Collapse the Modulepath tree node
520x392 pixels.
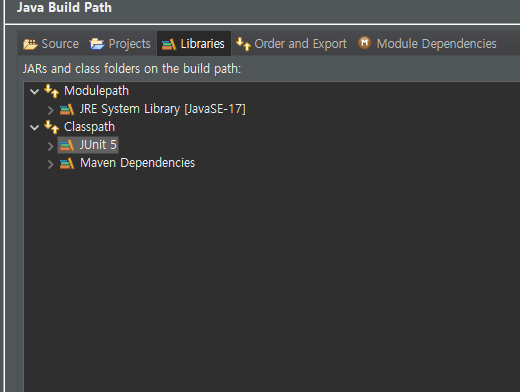click(x=34, y=91)
